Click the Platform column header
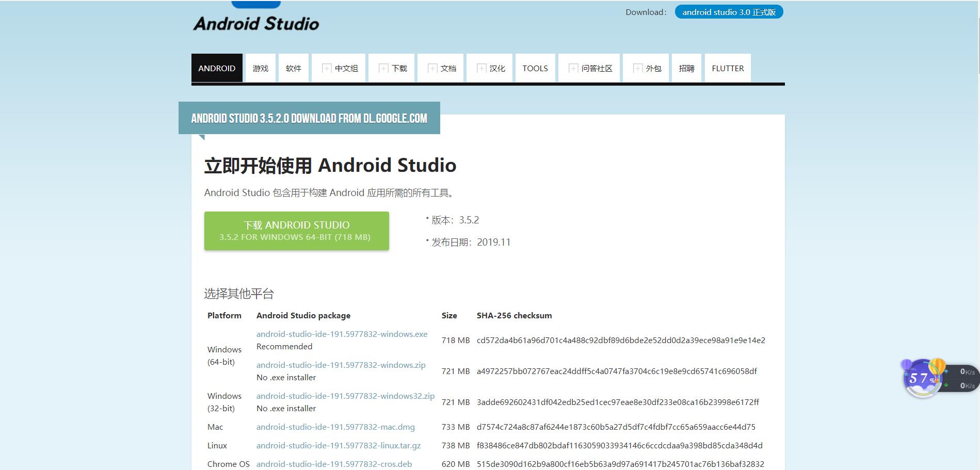980x470 pixels. pyautogui.click(x=224, y=315)
